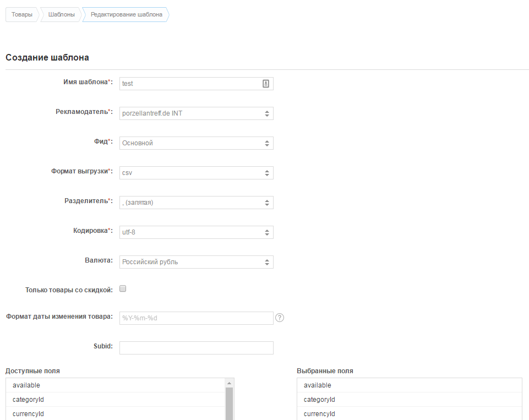Select 'categoryId' in Доступные поля list
The width and height of the screenshot is (529, 420).
pos(116,400)
